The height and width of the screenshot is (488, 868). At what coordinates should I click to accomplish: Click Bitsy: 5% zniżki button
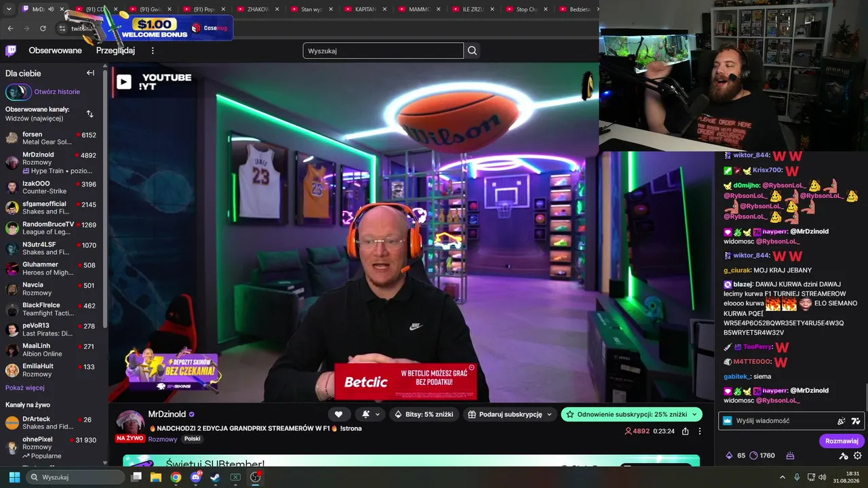pyautogui.click(x=423, y=414)
